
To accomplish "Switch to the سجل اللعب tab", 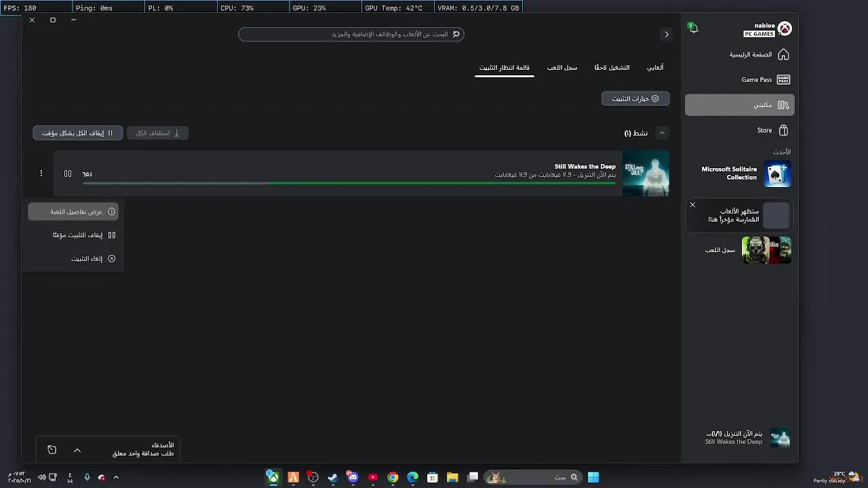I will click(x=562, y=68).
